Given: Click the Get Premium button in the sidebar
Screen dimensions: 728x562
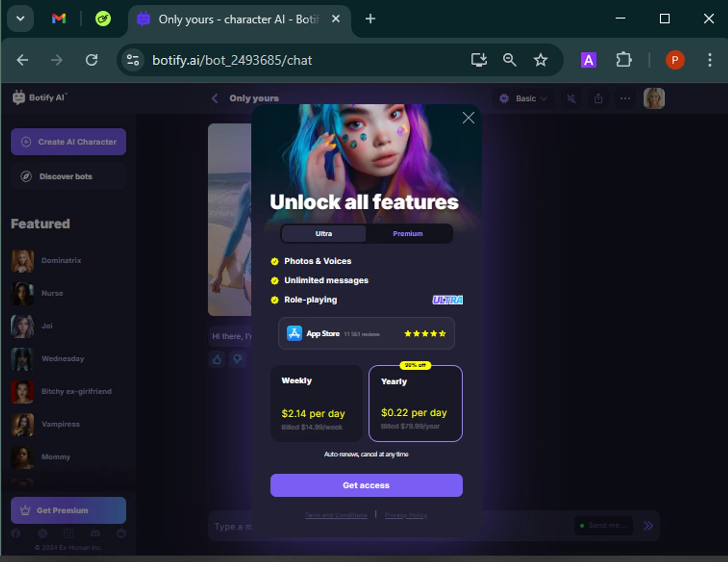Looking at the screenshot, I should point(68,511).
